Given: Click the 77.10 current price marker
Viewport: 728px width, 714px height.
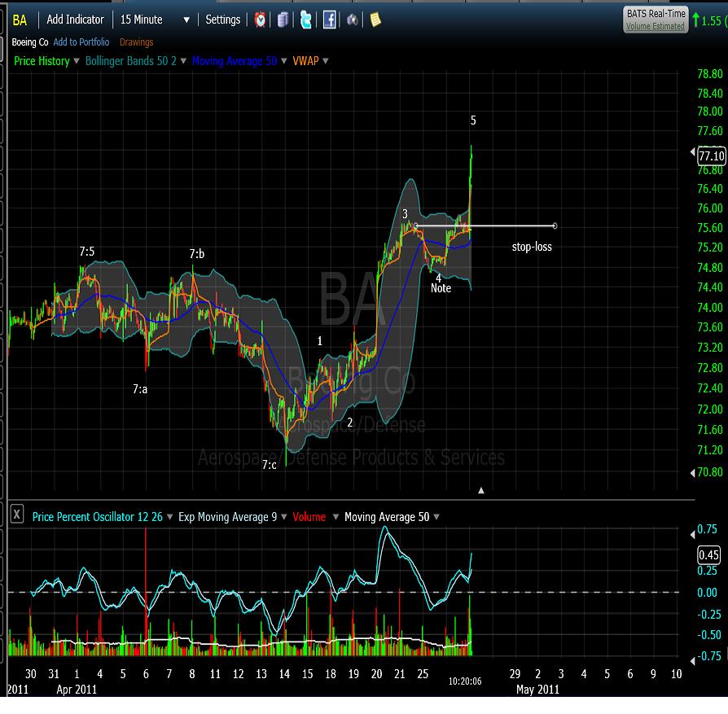Looking at the screenshot, I should click(711, 156).
